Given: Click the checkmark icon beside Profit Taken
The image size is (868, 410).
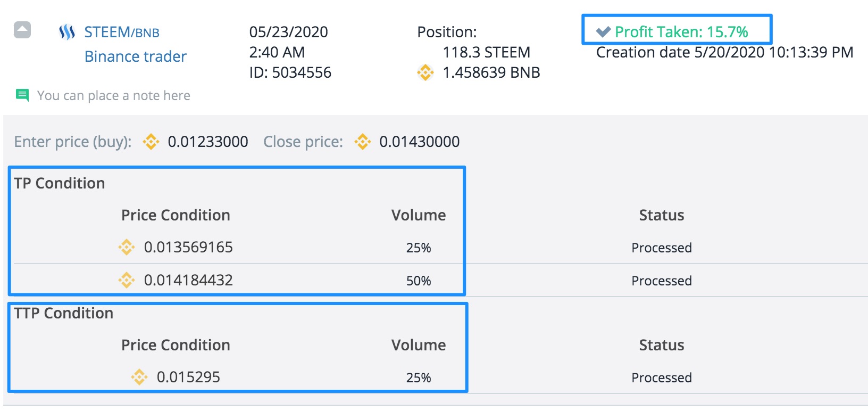Looking at the screenshot, I should 603,32.
